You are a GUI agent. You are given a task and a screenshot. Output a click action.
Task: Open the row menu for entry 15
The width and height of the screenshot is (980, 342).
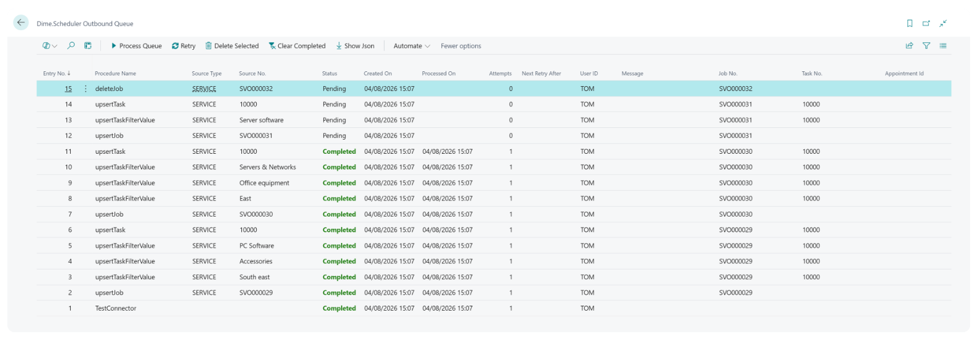click(86, 89)
